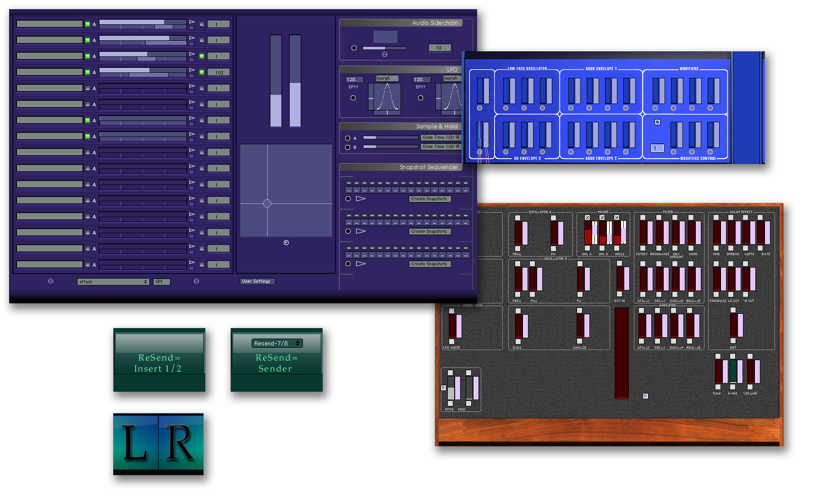
Task: Toggle the OSC A checkbox in the Mixer section
Action: pyautogui.click(x=588, y=217)
